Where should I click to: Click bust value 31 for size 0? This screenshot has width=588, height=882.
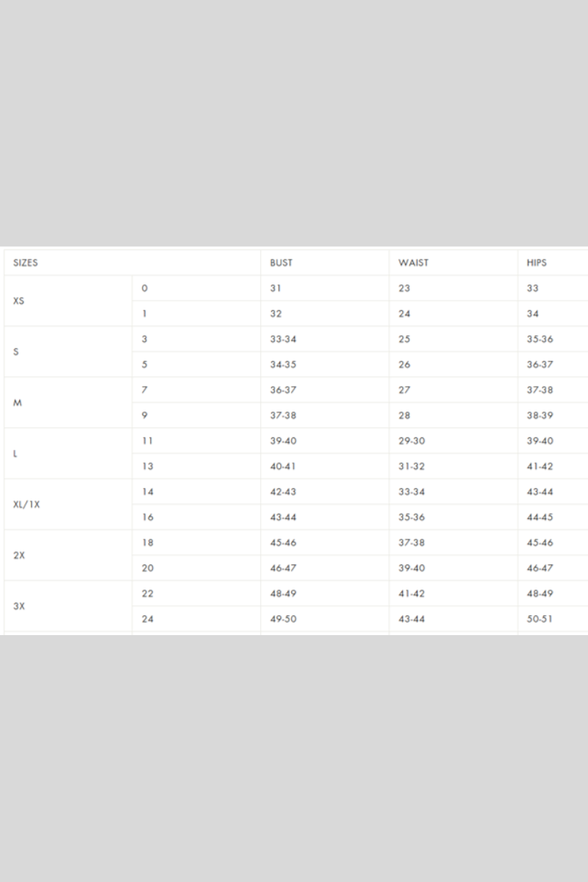276,288
